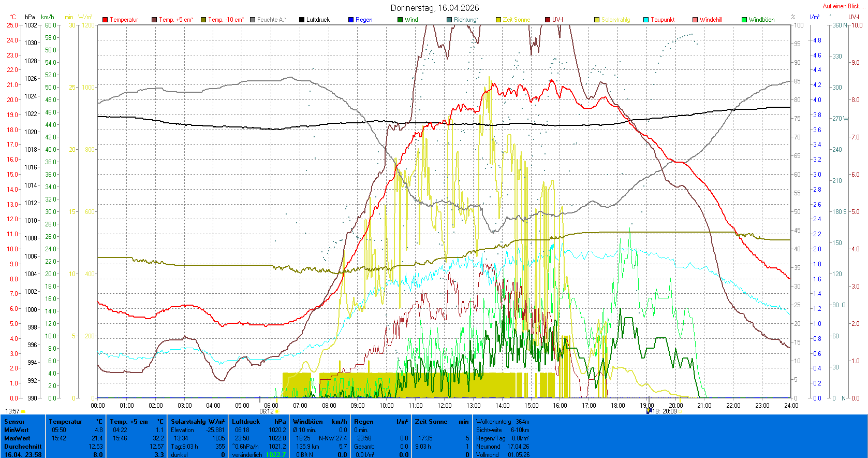The width and height of the screenshot is (868, 458).
Task: Click the Windchill legend label
Action: tap(711, 20)
